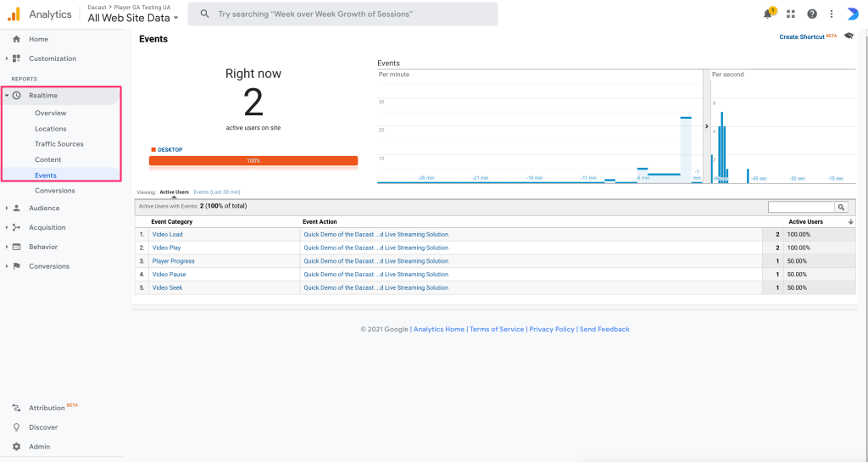868x462 pixels.
Task: Open Terms of Service link
Action: click(x=497, y=329)
